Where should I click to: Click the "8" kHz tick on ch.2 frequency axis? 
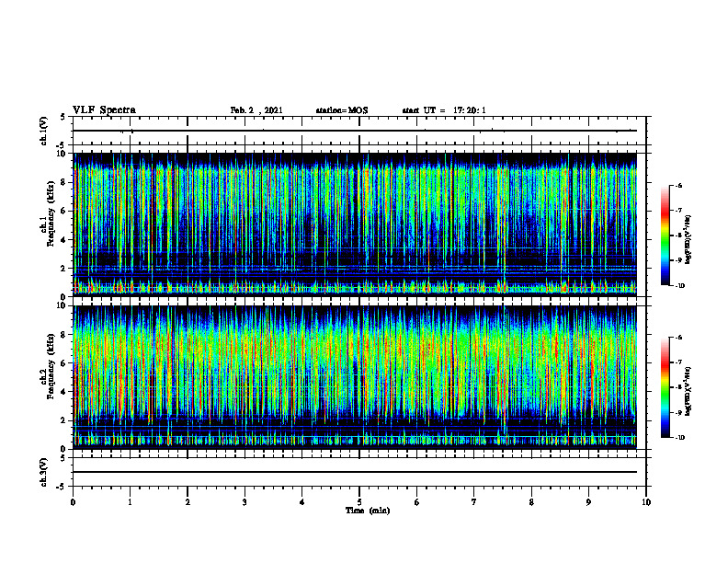(x=63, y=335)
